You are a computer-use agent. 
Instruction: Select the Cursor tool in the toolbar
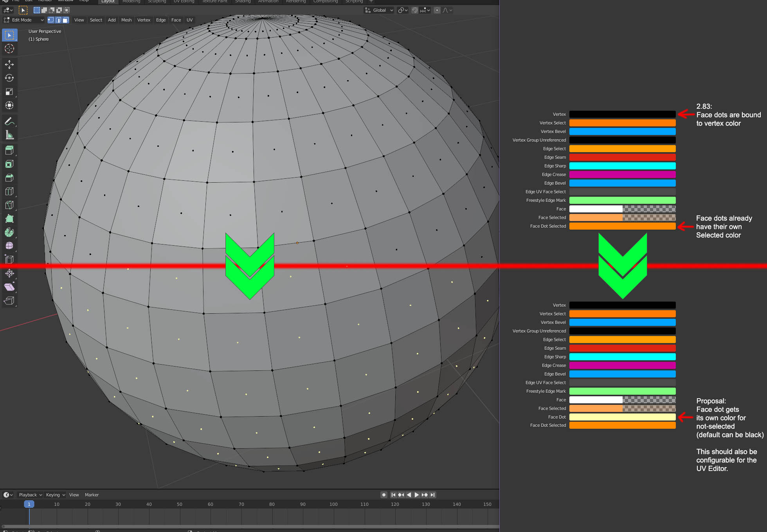(9, 49)
